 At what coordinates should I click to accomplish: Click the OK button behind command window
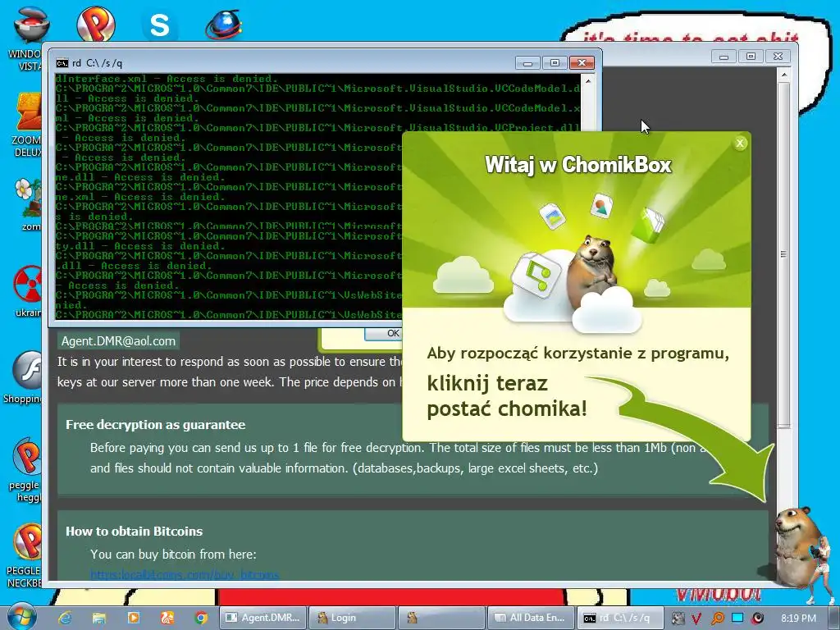[x=382, y=333]
